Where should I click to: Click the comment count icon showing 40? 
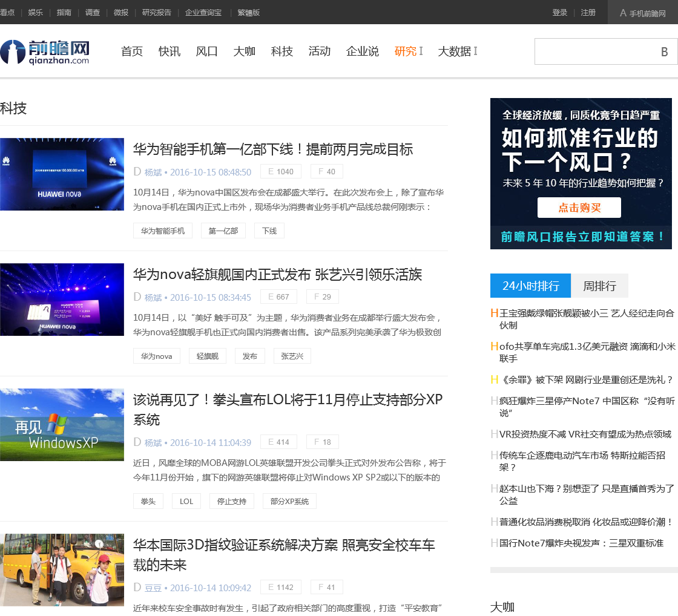point(321,172)
